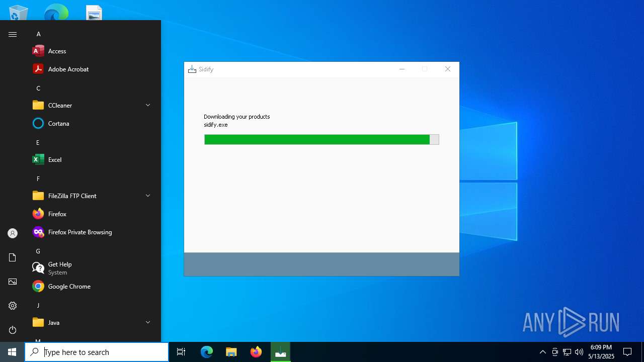The image size is (644, 362).
Task: Show hidden system tray icons
Action: point(542,352)
